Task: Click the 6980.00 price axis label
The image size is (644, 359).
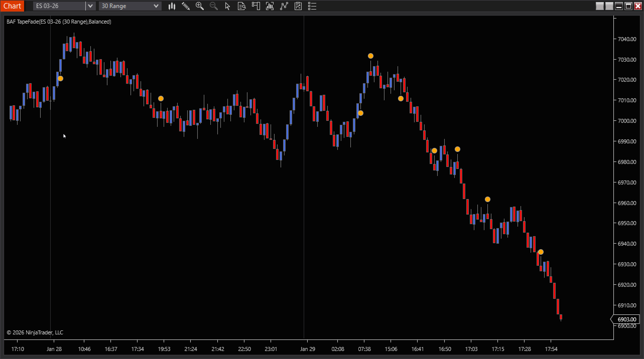Action: [x=627, y=162]
